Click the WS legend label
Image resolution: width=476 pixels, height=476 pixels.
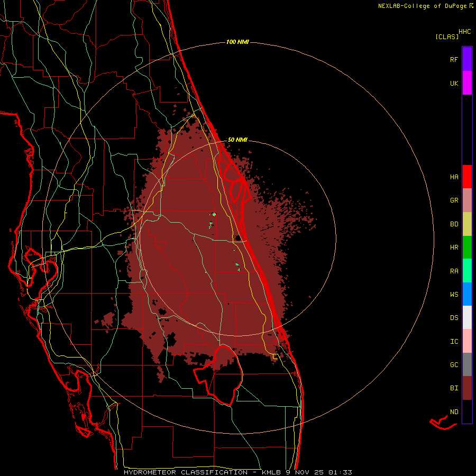[x=454, y=295]
